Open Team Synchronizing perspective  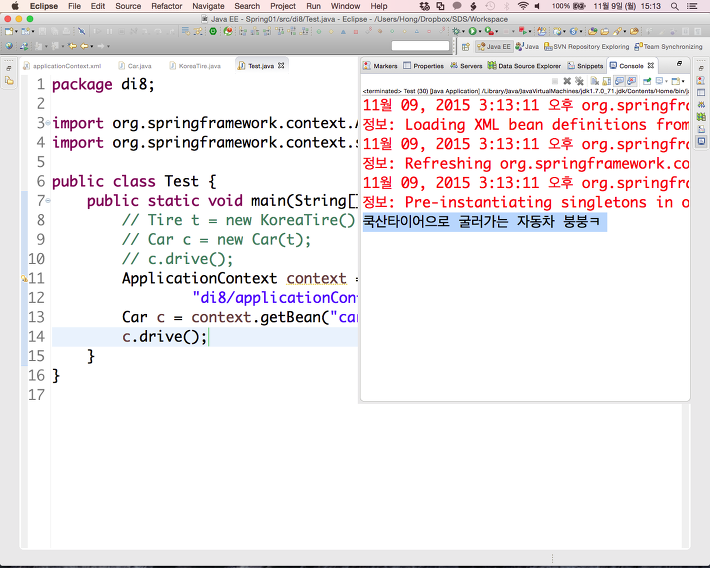[668, 47]
